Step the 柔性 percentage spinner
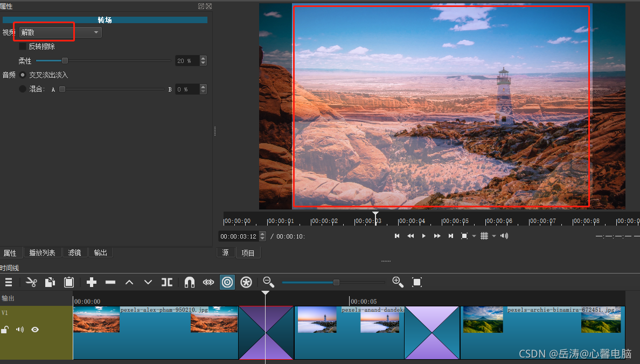640x364 pixels. point(203,61)
